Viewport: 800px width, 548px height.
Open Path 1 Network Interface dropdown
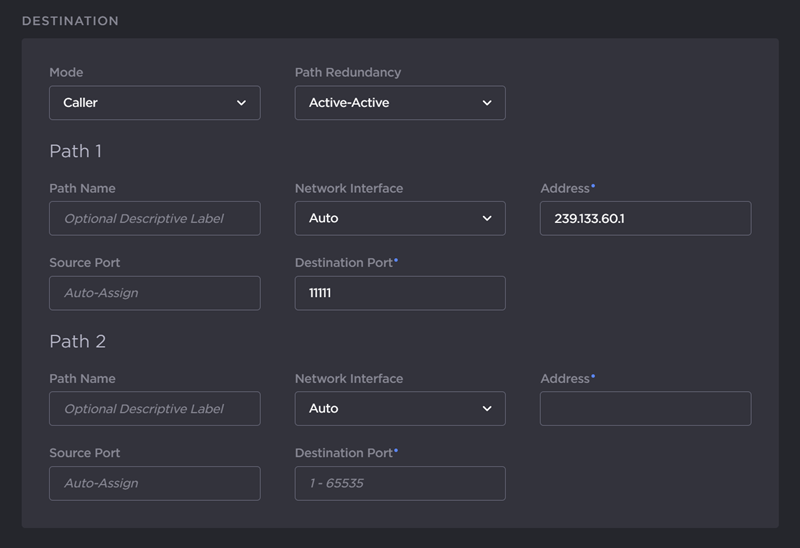point(399,218)
